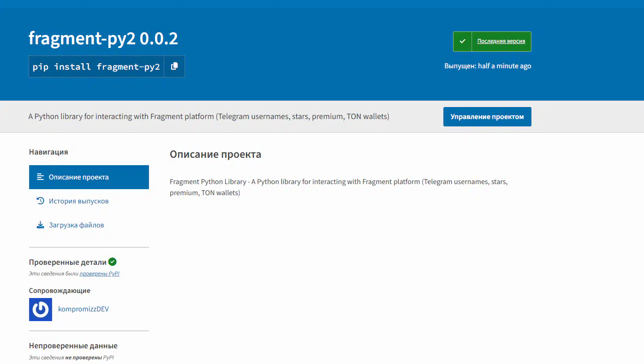
Task: Click the green verified badge near Проверенные детали
Action: (113, 262)
